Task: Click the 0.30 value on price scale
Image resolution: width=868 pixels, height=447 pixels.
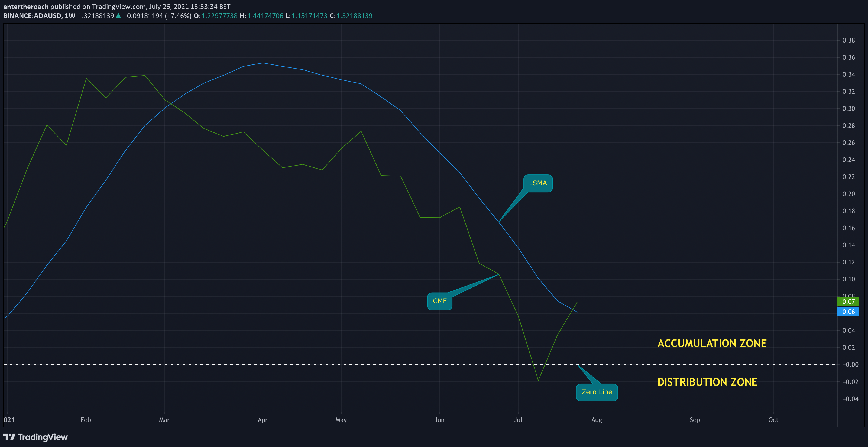Action: pos(848,108)
